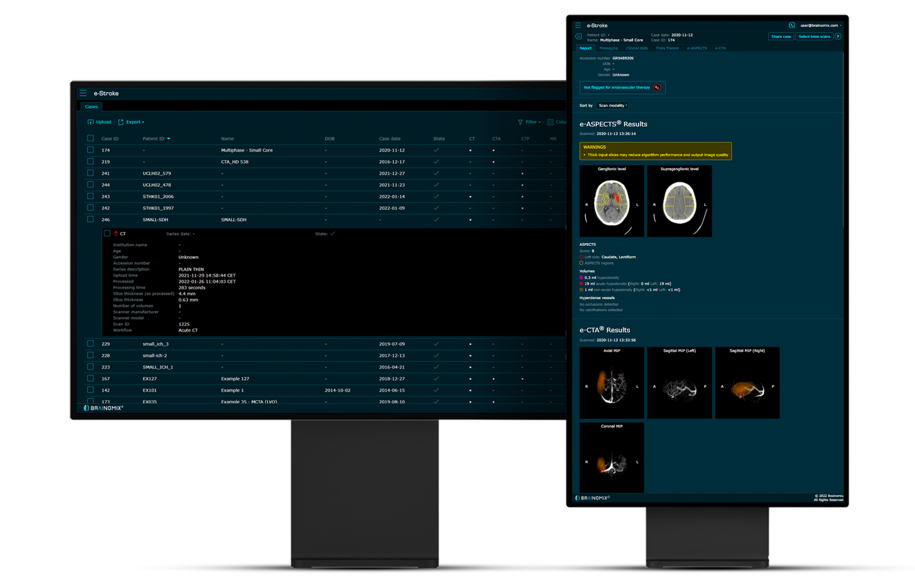Click Not flagged for endovascular therapy button

(x=623, y=88)
